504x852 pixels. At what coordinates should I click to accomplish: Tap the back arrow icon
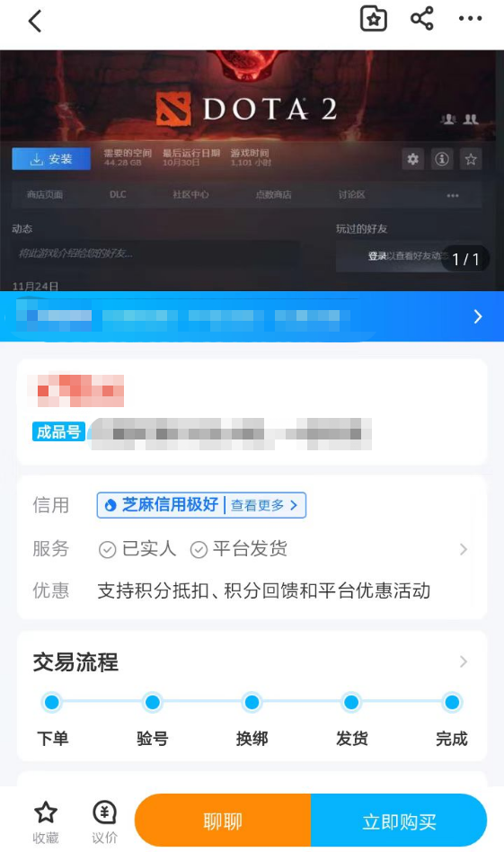pos(35,22)
